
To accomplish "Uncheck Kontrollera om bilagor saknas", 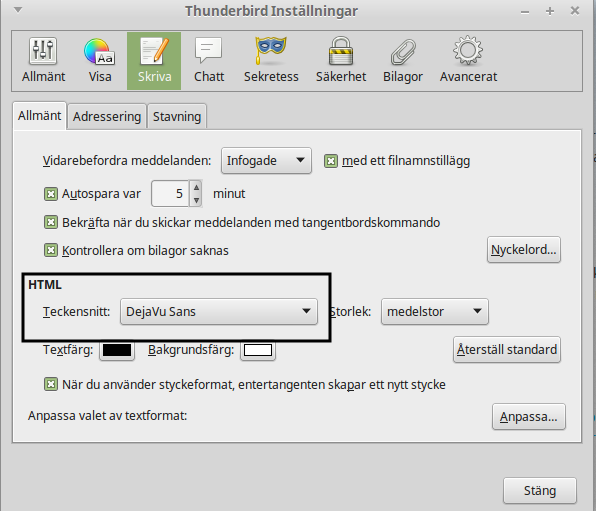I will [51, 251].
